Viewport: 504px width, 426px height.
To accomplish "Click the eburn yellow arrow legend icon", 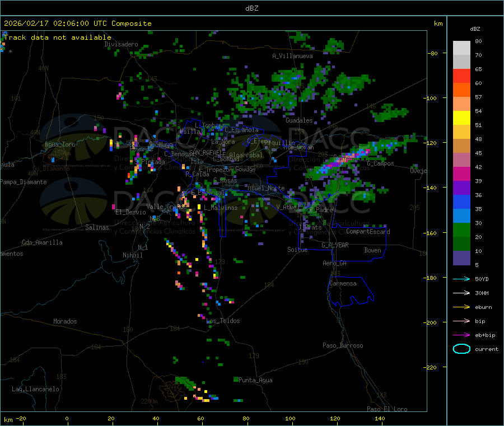I will pyautogui.click(x=461, y=307).
